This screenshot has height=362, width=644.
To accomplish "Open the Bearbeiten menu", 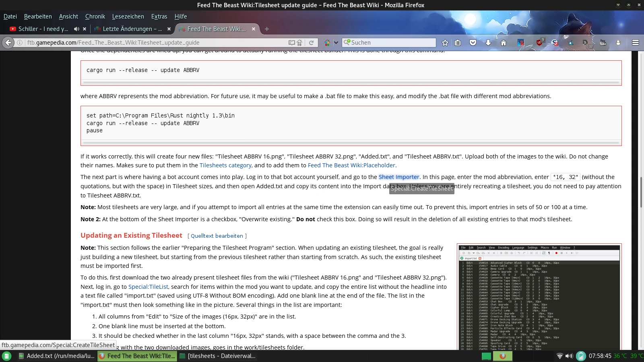I will click(x=38, y=16).
